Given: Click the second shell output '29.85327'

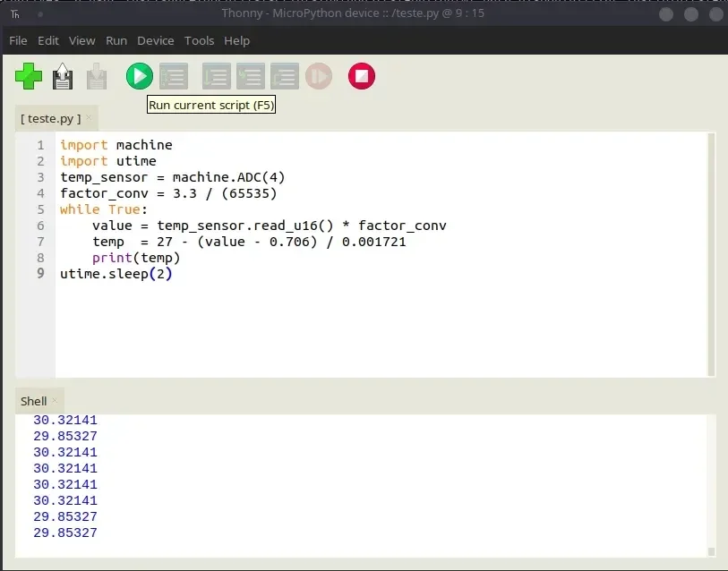Looking at the screenshot, I should tap(65, 516).
